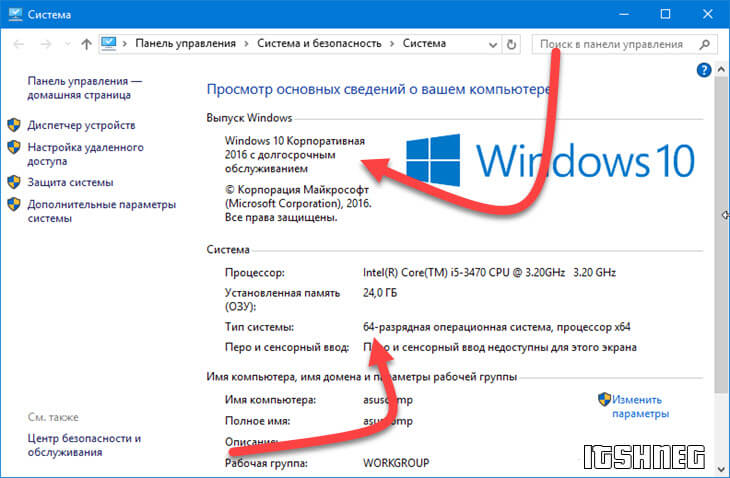The image size is (730, 478).
Task: Click the computer icon in address bar
Action: 108,44
